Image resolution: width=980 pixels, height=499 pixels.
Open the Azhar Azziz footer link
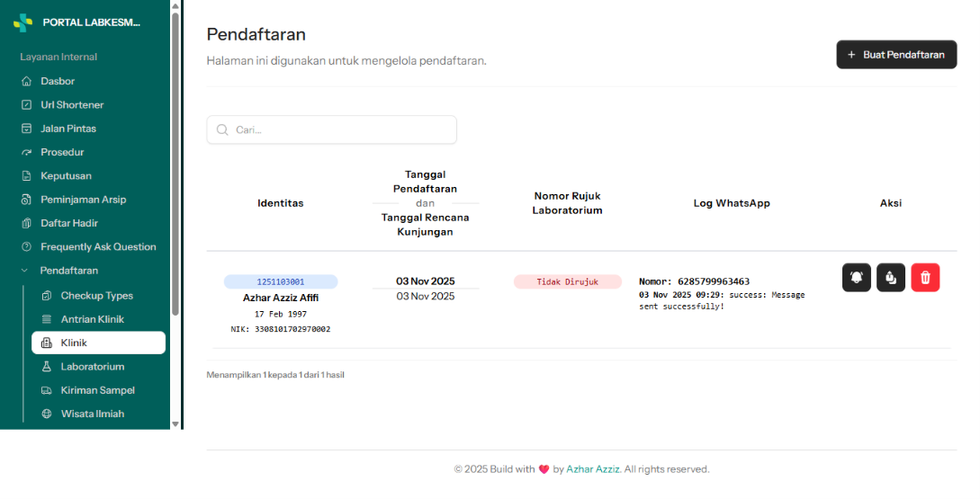click(592, 469)
